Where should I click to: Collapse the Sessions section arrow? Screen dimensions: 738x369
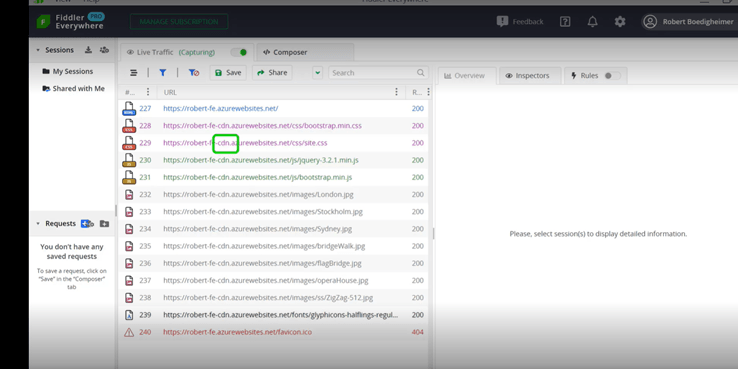(x=38, y=50)
